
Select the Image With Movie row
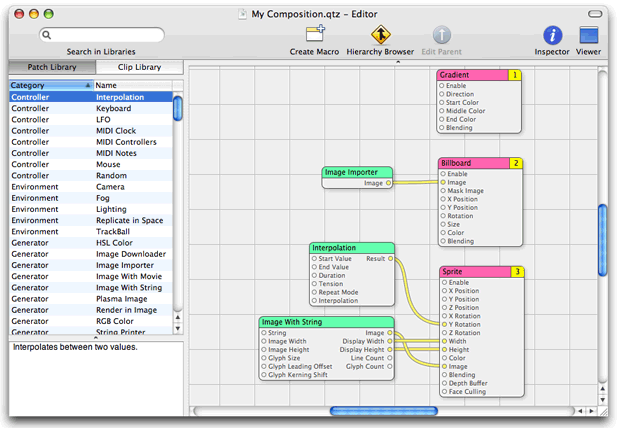[91, 277]
